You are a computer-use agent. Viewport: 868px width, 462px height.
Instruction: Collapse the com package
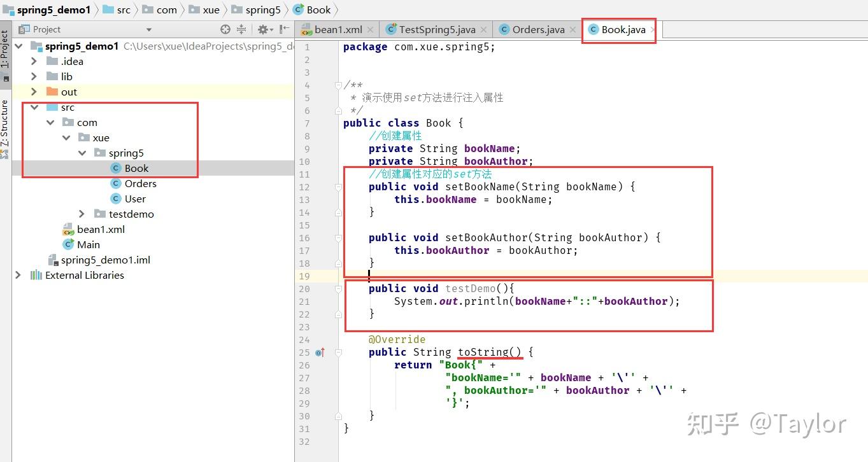tap(50, 122)
